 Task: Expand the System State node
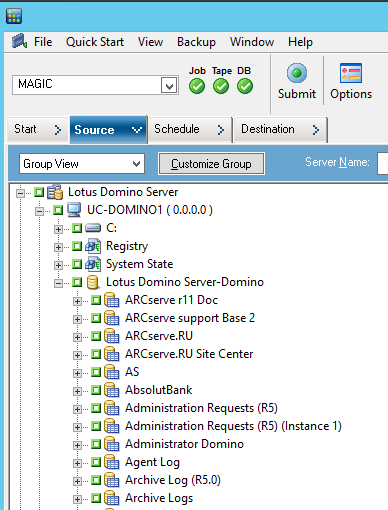click(x=58, y=265)
